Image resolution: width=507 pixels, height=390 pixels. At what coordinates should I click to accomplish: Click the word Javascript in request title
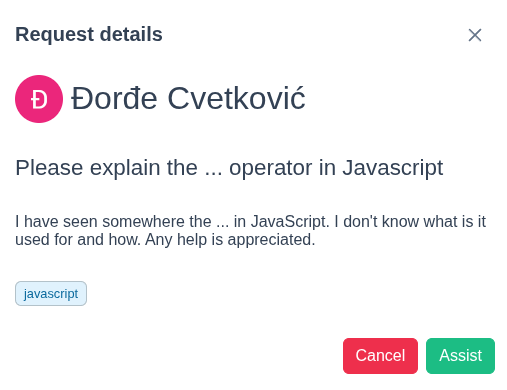[x=393, y=168]
